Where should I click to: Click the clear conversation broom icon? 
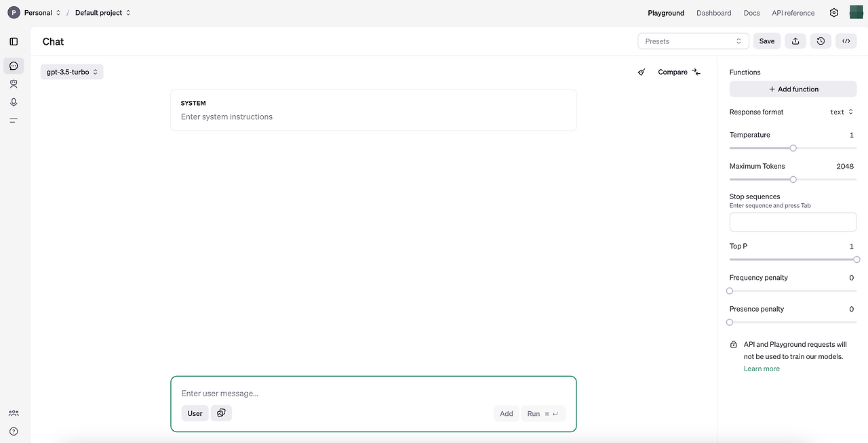(x=641, y=72)
